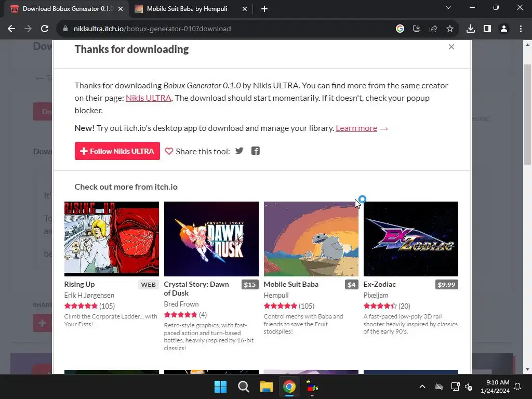Open author Hempuli's page

click(x=276, y=295)
